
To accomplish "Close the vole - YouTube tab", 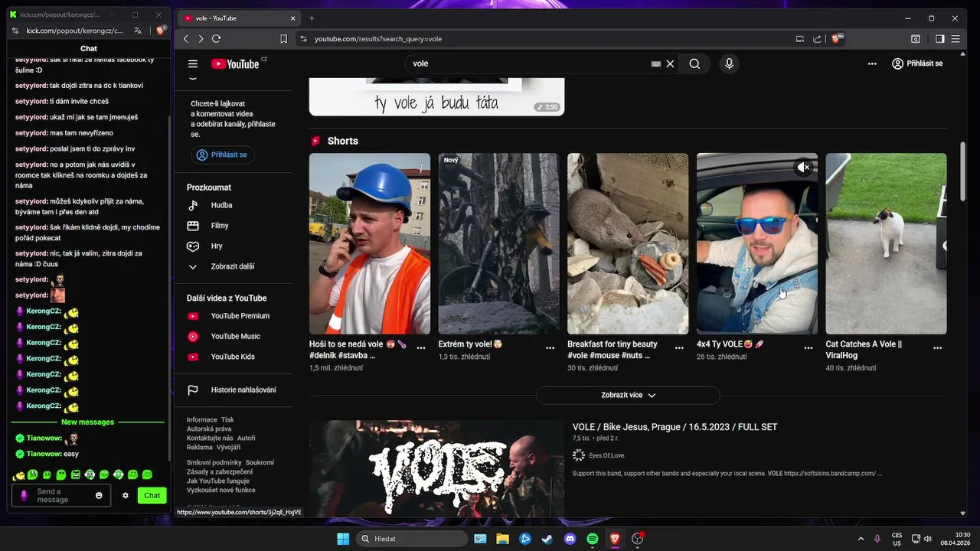I will tap(294, 18).
